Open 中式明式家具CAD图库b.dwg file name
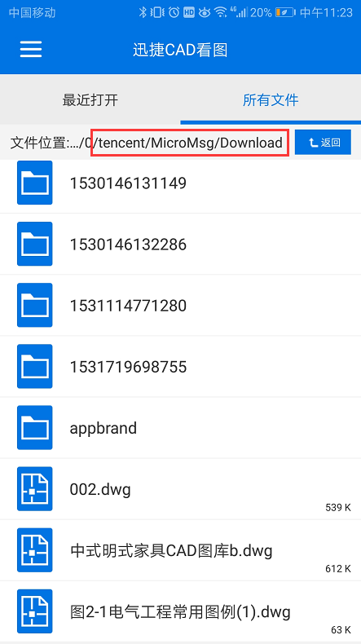Screen dimensions: 361x644 tap(171, 550)
